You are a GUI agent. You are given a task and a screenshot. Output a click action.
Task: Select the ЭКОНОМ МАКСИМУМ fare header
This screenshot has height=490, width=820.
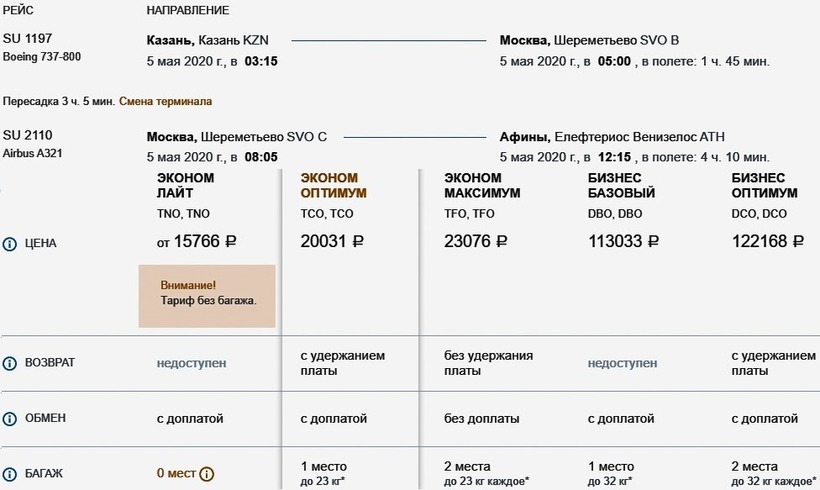pos(482,185)
